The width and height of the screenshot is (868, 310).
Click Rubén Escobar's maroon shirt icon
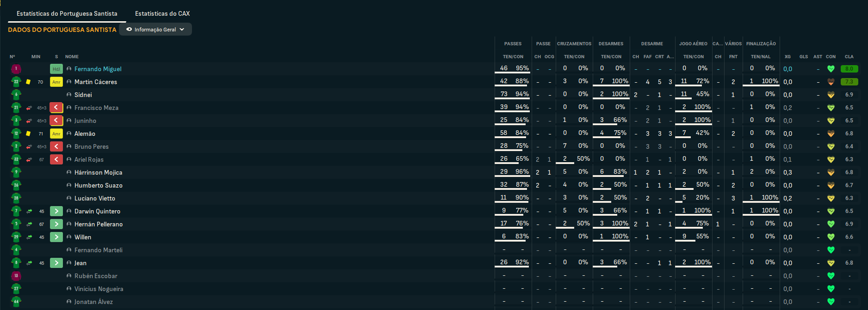pyautogui.click(x=16, y=276)
